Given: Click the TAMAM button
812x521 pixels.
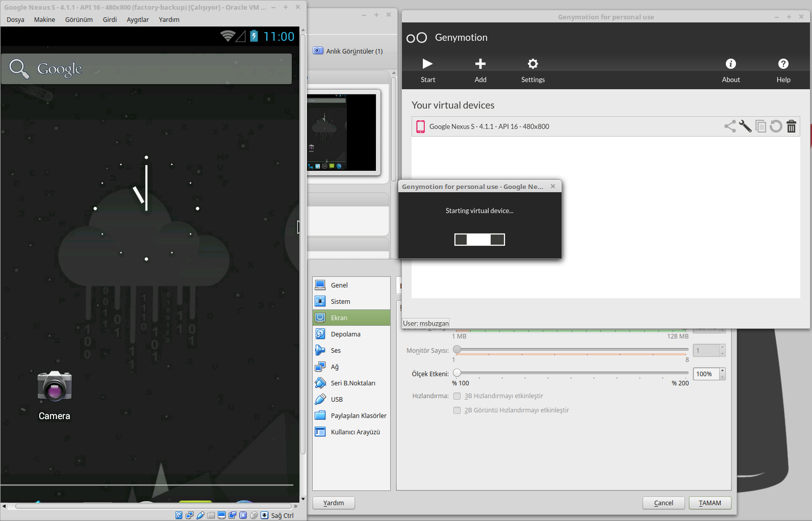Looking at the screenshot, I should [710, 503].
